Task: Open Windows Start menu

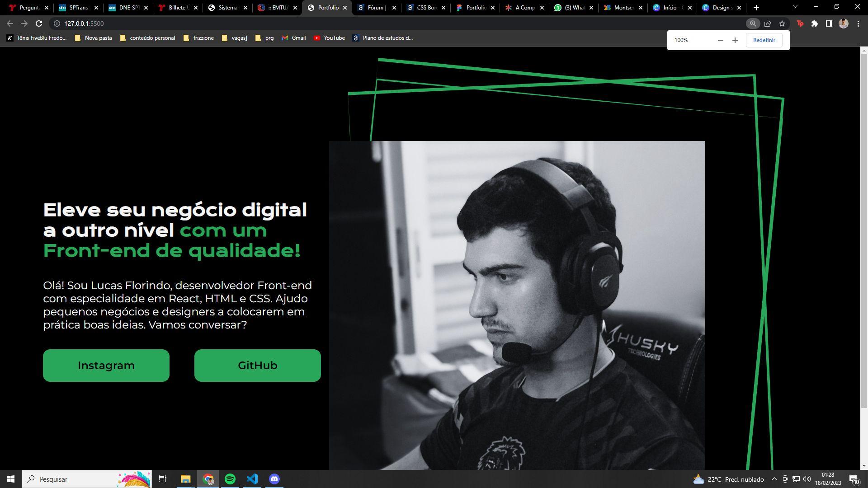Action: click(x=11, y=479)
